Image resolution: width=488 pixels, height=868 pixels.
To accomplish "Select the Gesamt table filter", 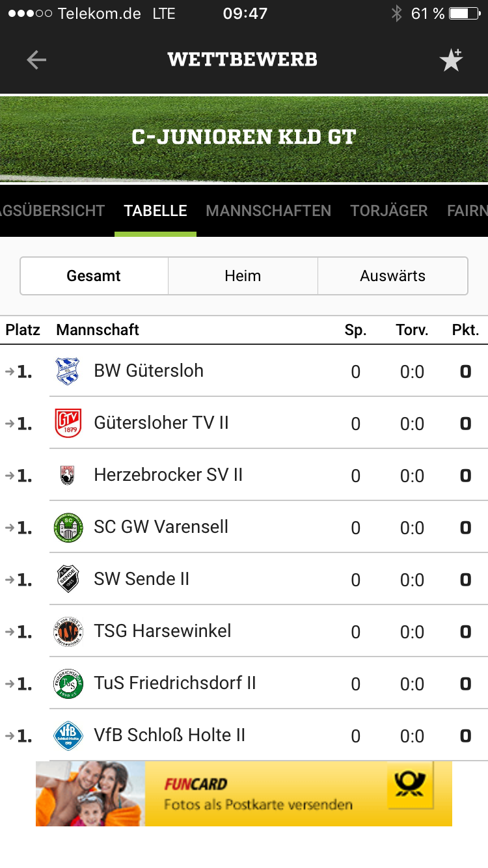I will [94, 276].
